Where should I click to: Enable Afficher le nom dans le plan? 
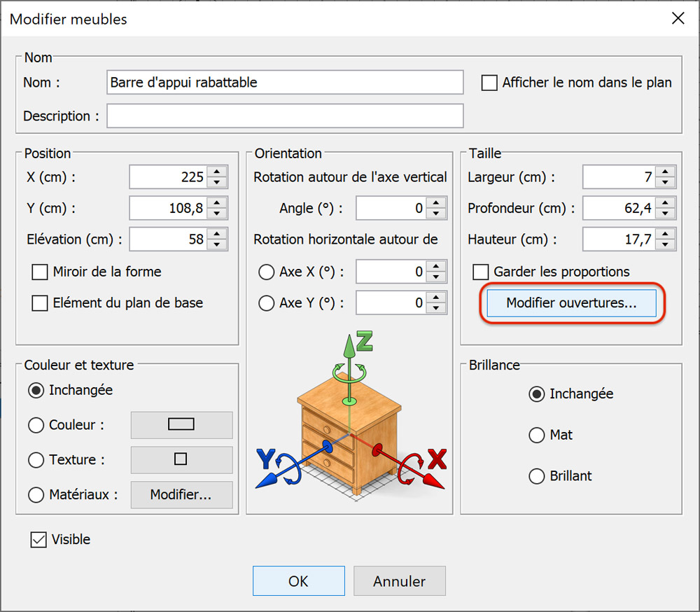(x=490, y=83)
